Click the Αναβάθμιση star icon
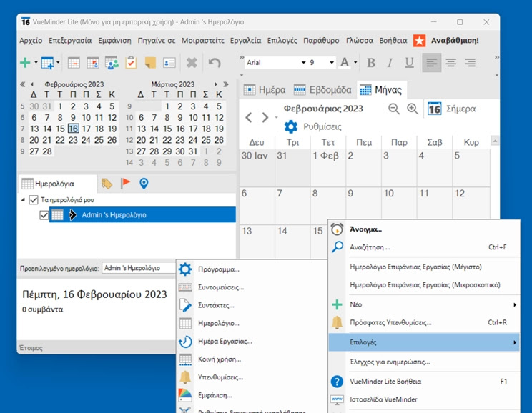Image resolution: width=532 pixels, height=413 pixels. [419, 41]
